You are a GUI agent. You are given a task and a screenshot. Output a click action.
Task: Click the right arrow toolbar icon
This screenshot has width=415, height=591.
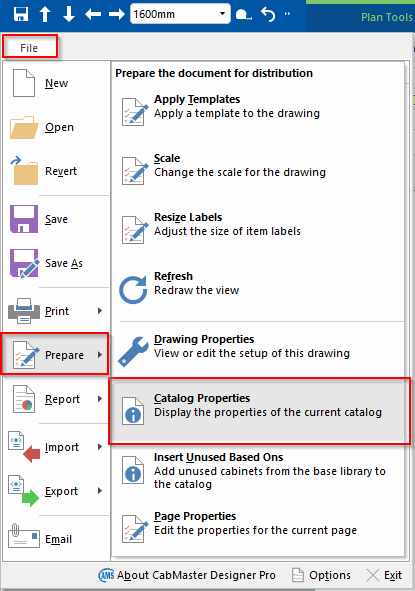point(116,14)
